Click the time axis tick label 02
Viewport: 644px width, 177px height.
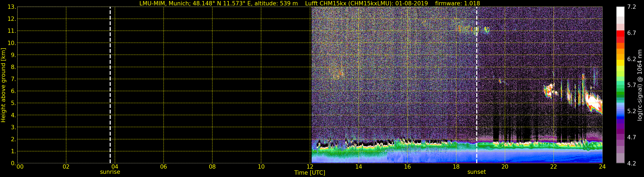[x=66, y=167]
